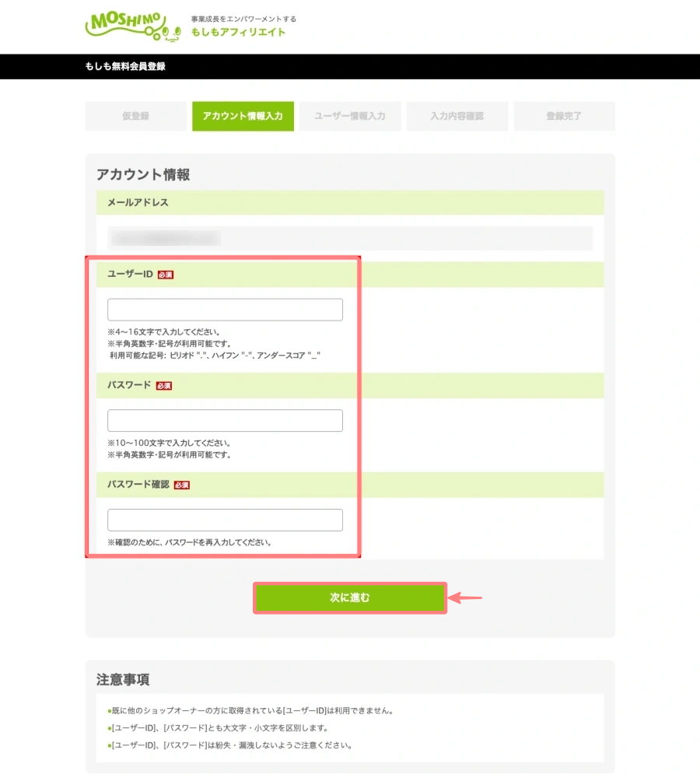Click the パスワード確認 label

[139, 484]
